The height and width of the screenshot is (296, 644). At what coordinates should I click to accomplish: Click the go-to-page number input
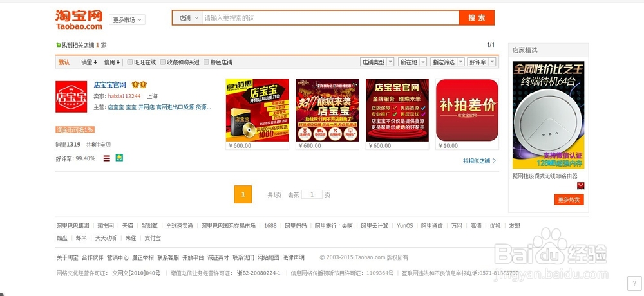pyautogui.click(x=312, y=194)
